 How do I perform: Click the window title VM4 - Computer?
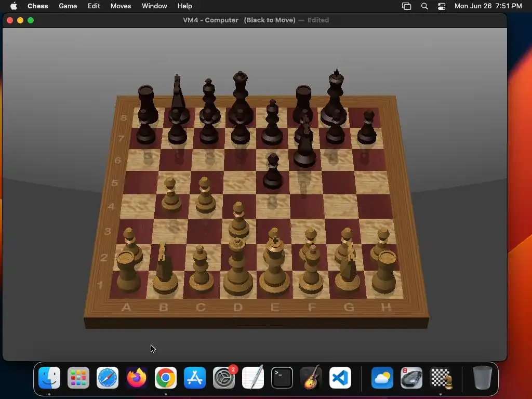(210, 20)
